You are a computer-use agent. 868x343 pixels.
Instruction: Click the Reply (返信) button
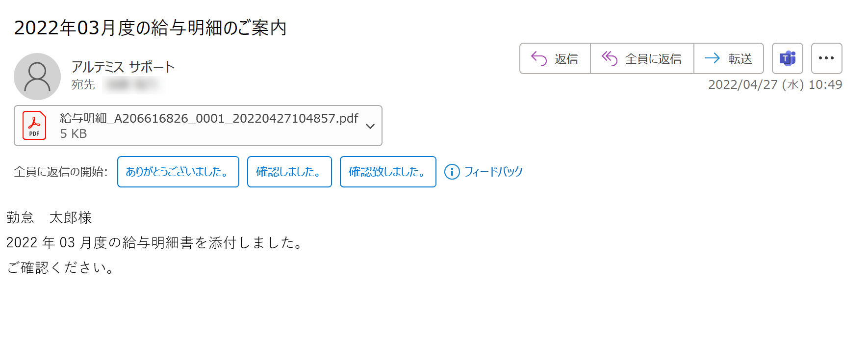(x=555, y=59)
